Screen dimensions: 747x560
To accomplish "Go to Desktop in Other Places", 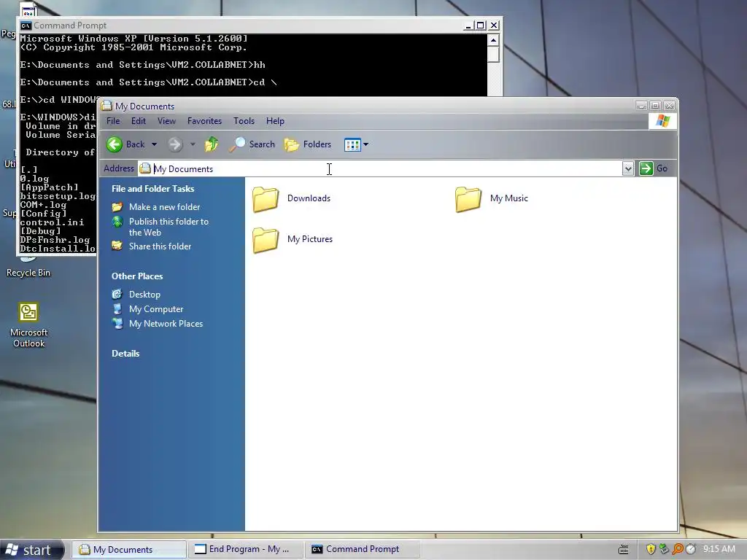I will click(x=144, y=295).
